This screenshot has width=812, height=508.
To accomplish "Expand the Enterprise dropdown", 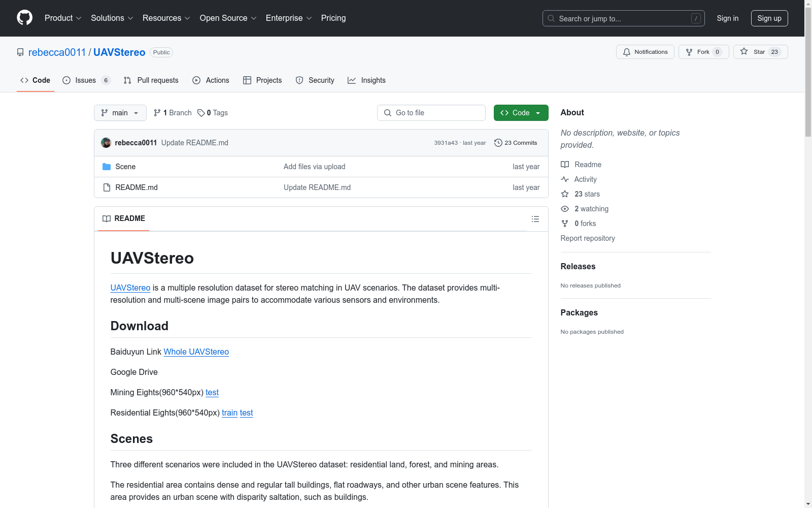I will [289, 18].
